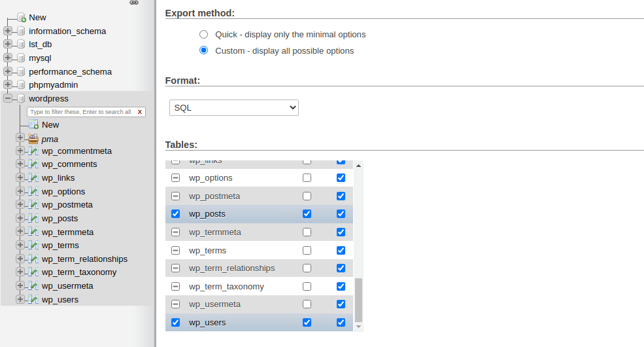Click the wp_term_relationships table icon in tree
The image size is (644, 347).
[34, 259]
